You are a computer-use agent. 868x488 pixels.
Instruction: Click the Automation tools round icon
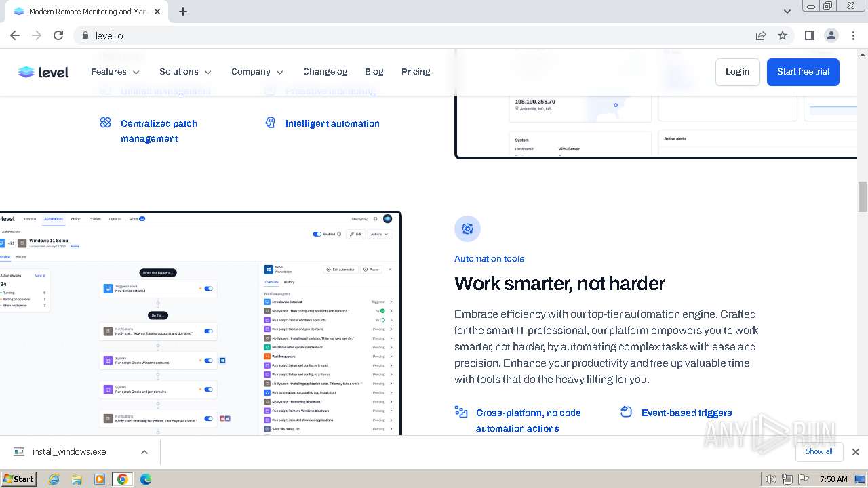pyautogui.click(x=467, y=229)
